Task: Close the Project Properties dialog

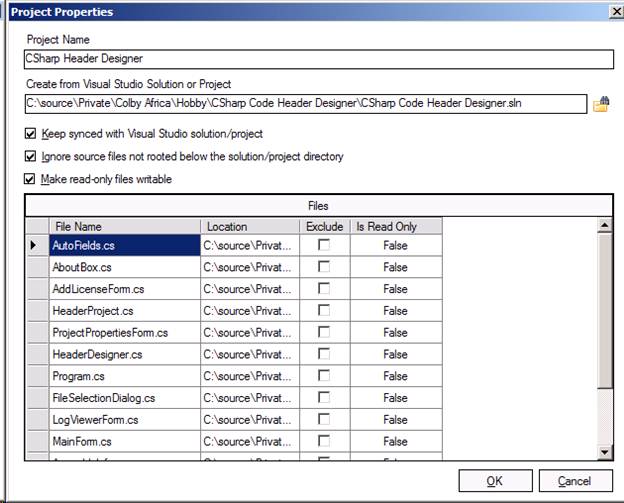Action: pos(616,12)
